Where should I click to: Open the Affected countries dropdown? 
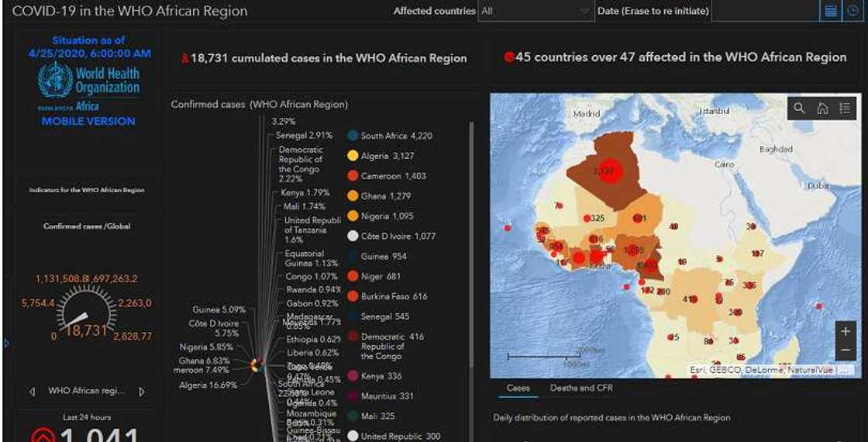click(x=535, y=12)
